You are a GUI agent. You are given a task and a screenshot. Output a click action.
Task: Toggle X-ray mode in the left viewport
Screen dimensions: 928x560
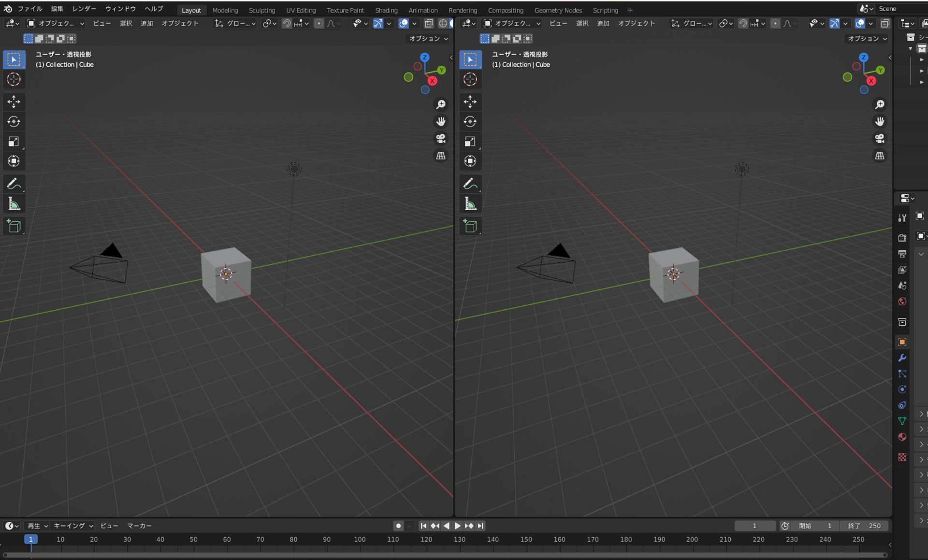point(428,23)
